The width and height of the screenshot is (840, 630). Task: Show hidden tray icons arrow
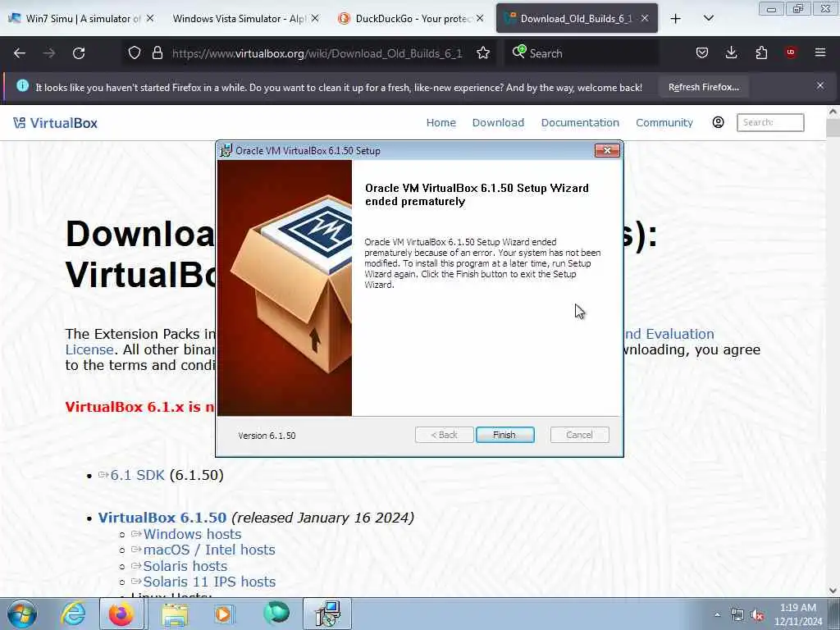pos(717,614)
